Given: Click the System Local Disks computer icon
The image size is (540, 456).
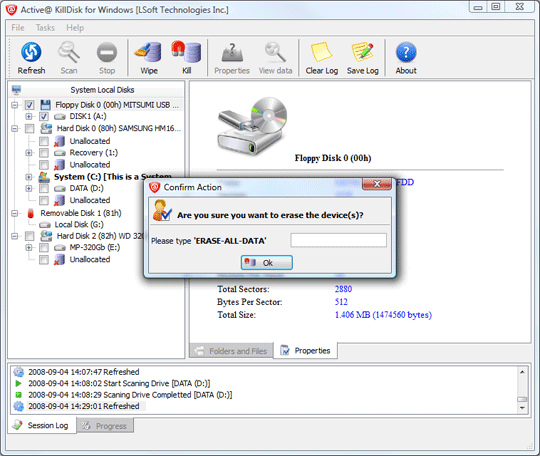Looking at the screenshot, I should (16, 90).
